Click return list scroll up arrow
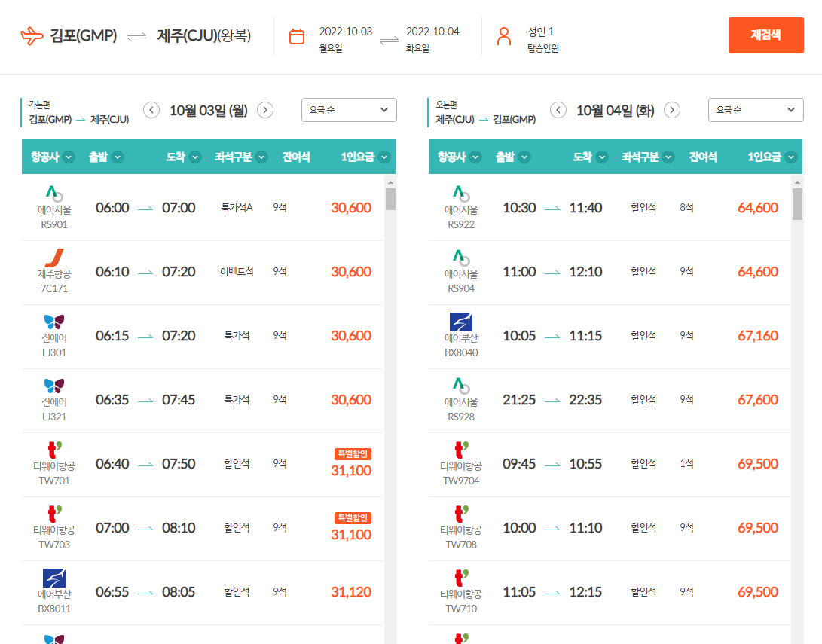Screen dimensions: 822x644 click(797, 182)
